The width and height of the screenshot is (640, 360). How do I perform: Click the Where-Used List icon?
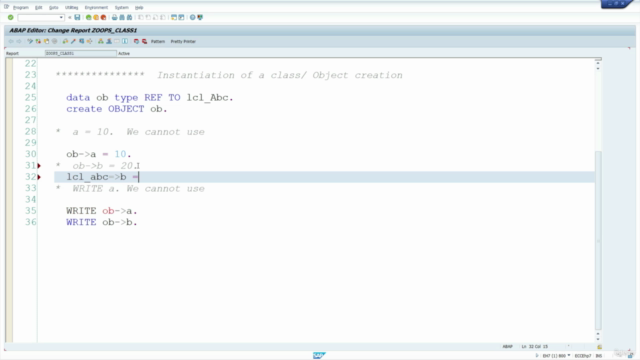coord(89,41)
